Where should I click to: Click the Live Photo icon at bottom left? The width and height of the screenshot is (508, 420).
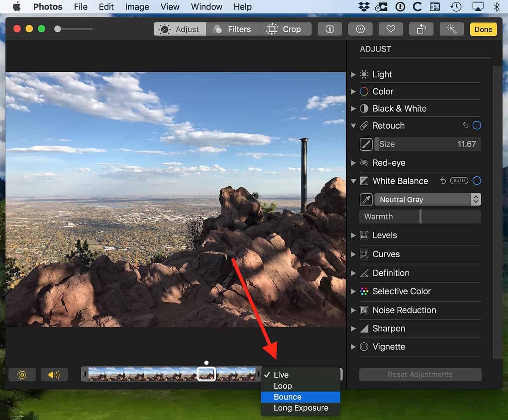22,374
